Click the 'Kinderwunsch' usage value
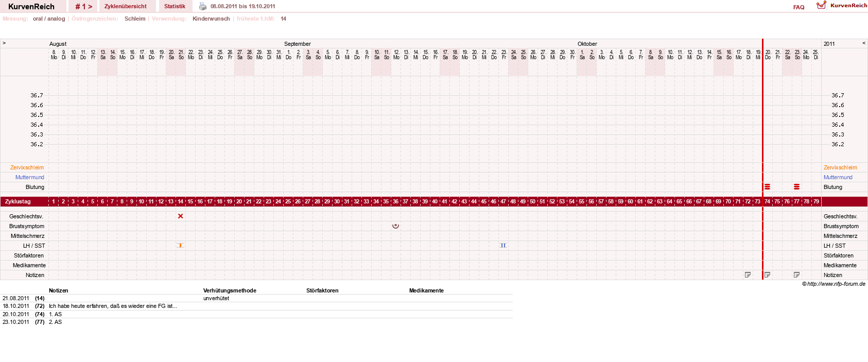This screenshot has width=868, height=362. click(x=211, y=19)
